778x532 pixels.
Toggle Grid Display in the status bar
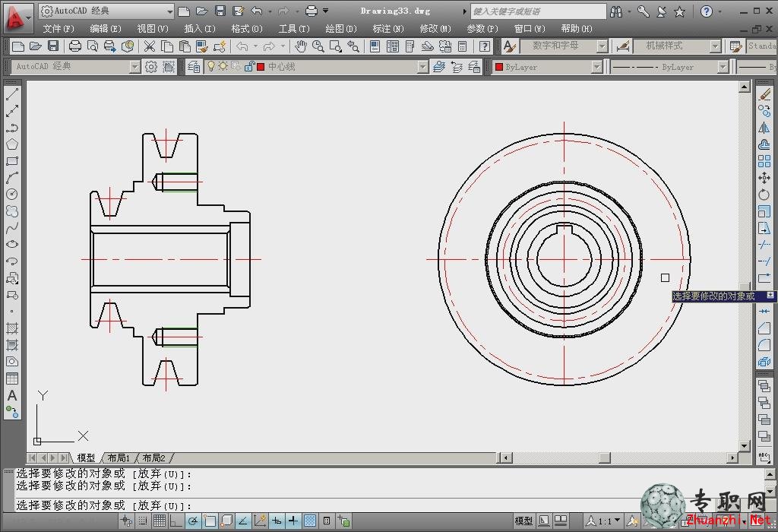[x=160, y=521]
